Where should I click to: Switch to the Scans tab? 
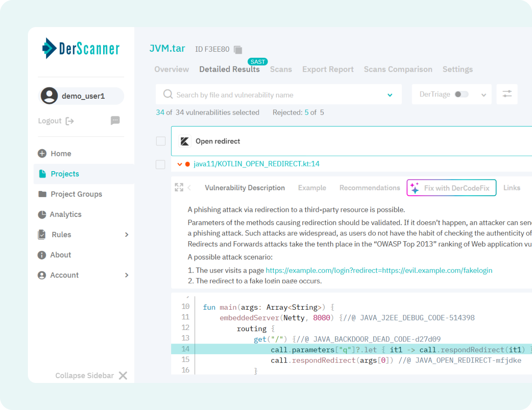[281, 69]
